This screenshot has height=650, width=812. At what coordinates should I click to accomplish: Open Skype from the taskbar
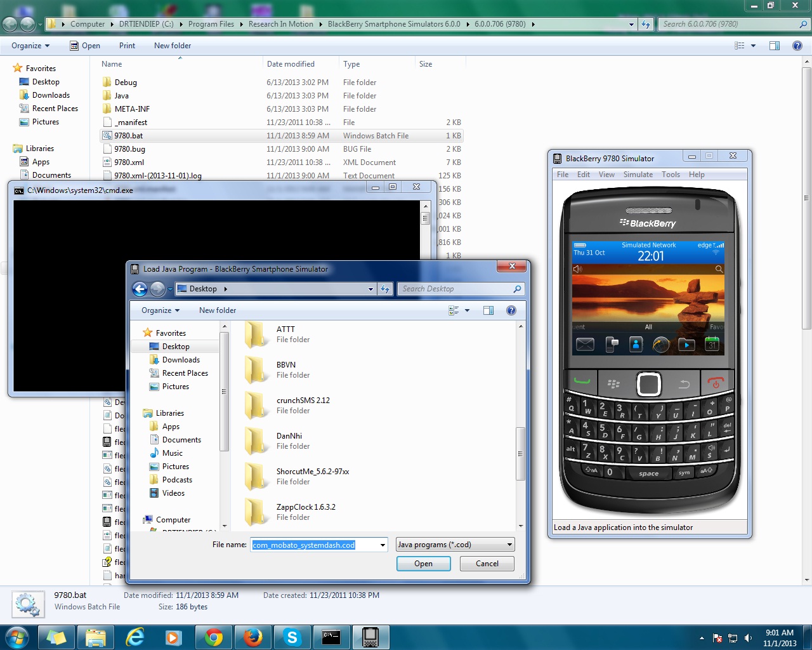click(292, 637)
